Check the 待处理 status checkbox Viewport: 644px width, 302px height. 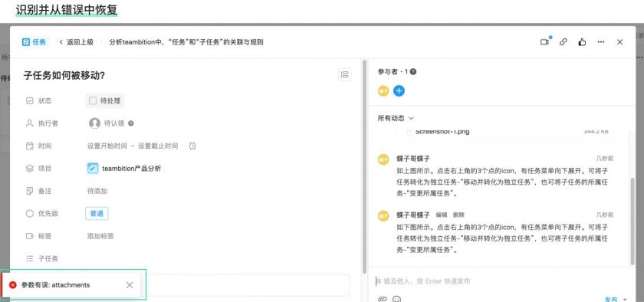pyautogui.click(x=93, y=100)
